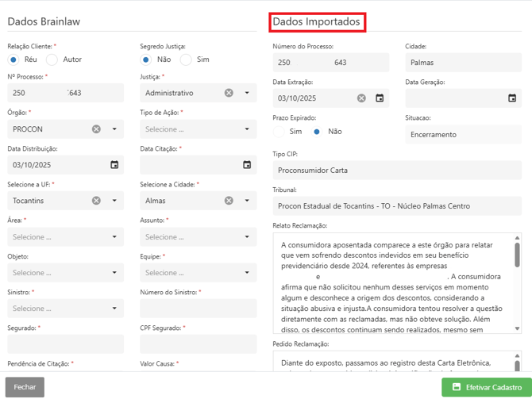Open Data Distribuição calendar picker
532x399 pixels.
pos(114,165)
